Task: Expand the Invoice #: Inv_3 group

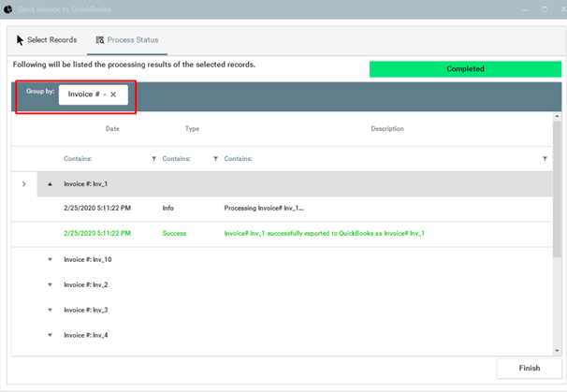Action: click(50, 310)
